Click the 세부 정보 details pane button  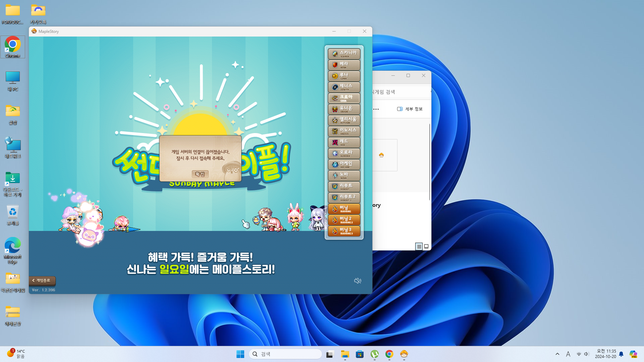[410, 109]
